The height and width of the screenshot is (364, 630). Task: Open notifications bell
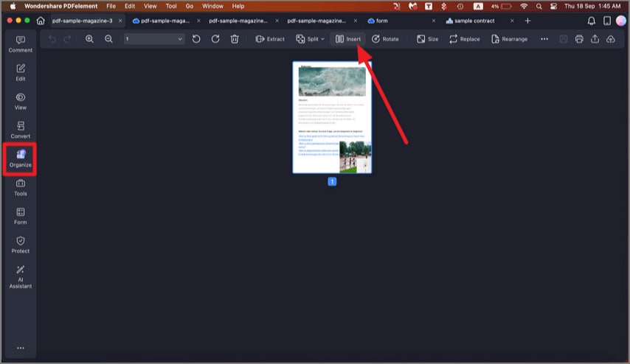[x=591, y=21]
